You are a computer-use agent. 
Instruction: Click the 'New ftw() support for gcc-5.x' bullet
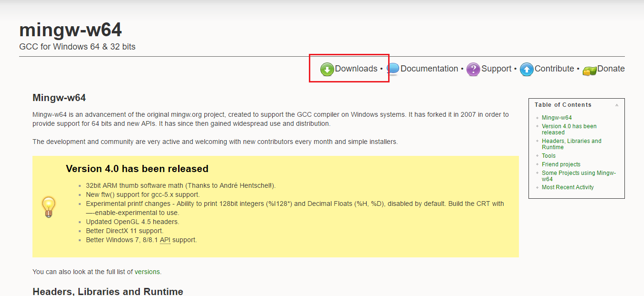click(143, 194)
